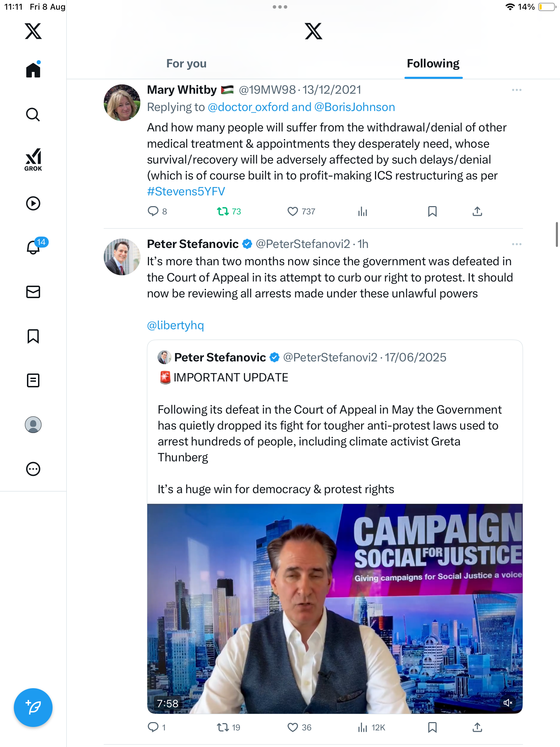Open the @libertyhq mention link
The height and width of the screenshot is (747, 560).
(x=176, y=325)
